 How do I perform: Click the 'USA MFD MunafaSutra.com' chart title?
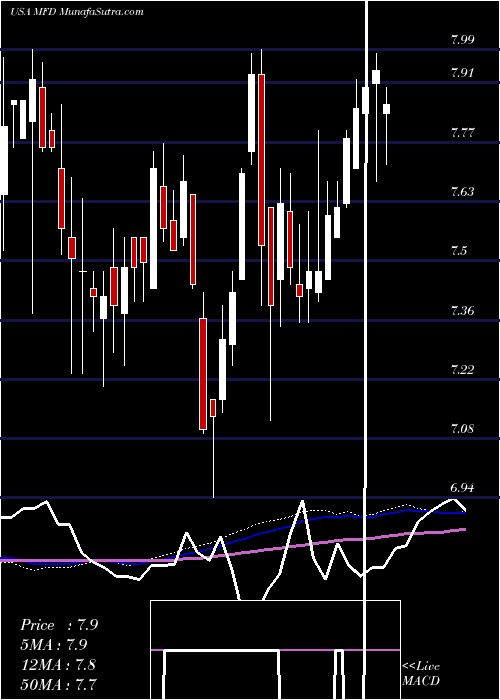point(76,12)
